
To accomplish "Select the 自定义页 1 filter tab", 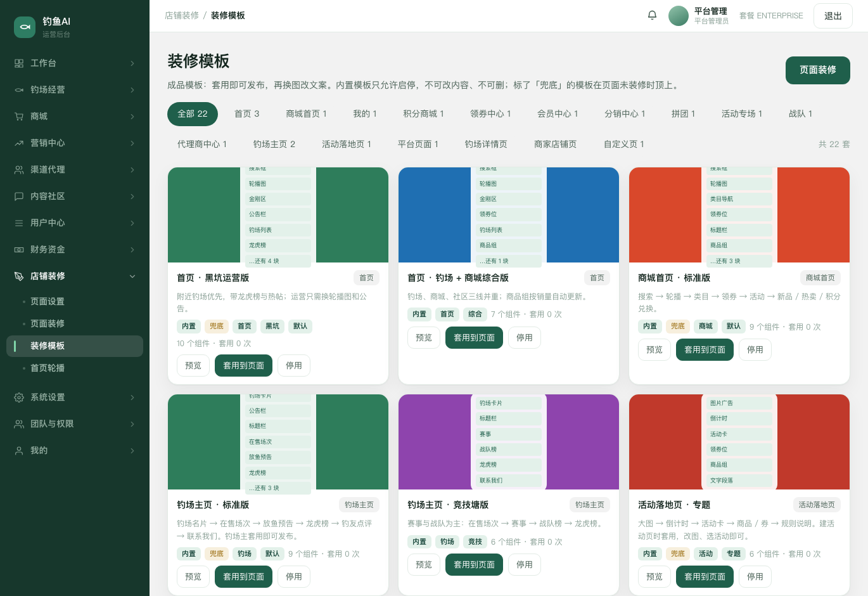I will click(624, 145).
